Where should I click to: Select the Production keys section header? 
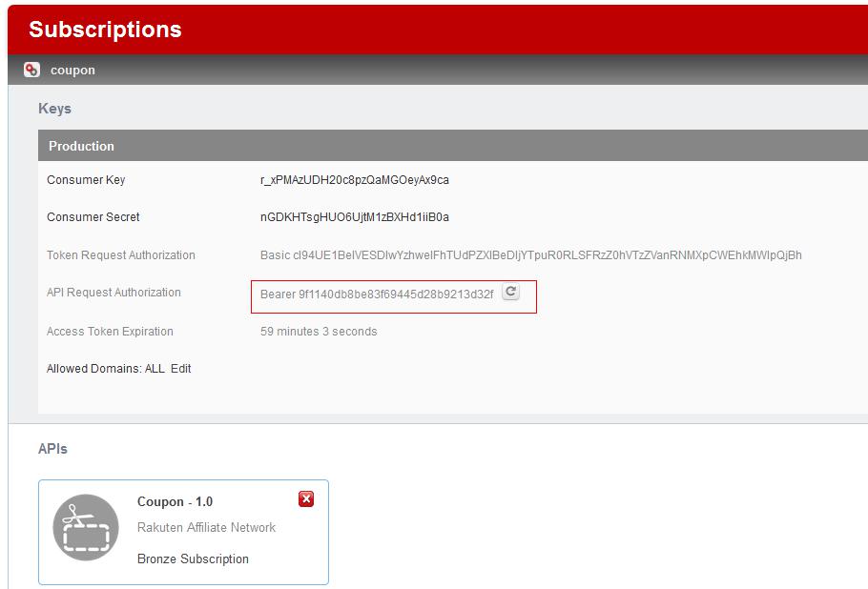pyautogui.click(x=81, y=146)
